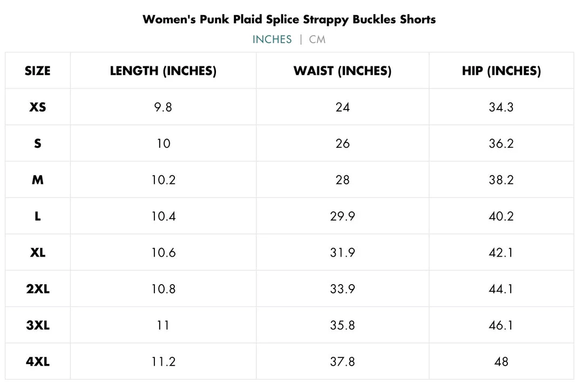Select the M size row label
Image resolution: width=583 pixels, height=392 pixels.
[38, 180]
